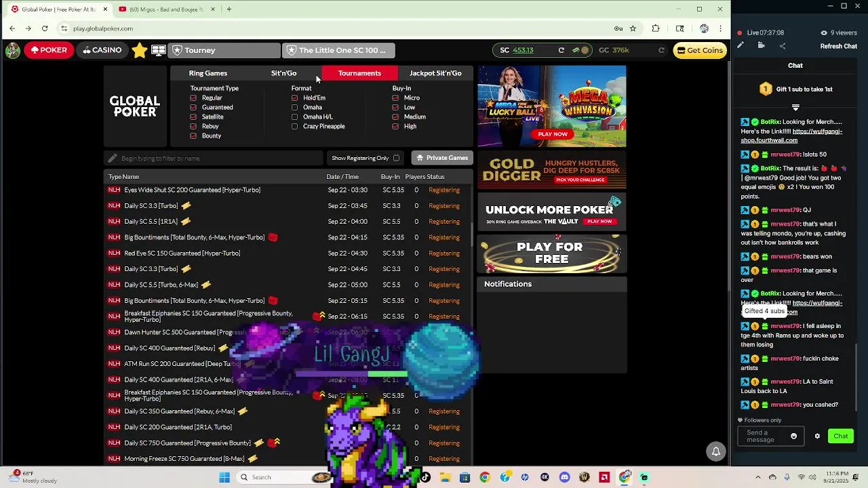Toggle the Satellite tournament type checkbox
868x488 pixels.
(x=193, y=117)
